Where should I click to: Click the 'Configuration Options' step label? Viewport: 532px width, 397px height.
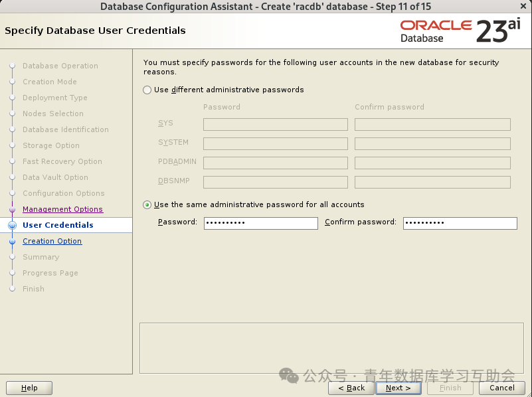click(64, 193)
